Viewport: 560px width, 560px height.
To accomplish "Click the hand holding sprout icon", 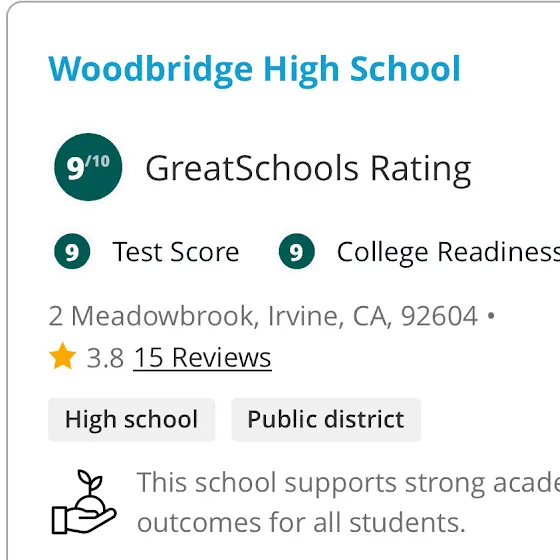I will [84, 502].
